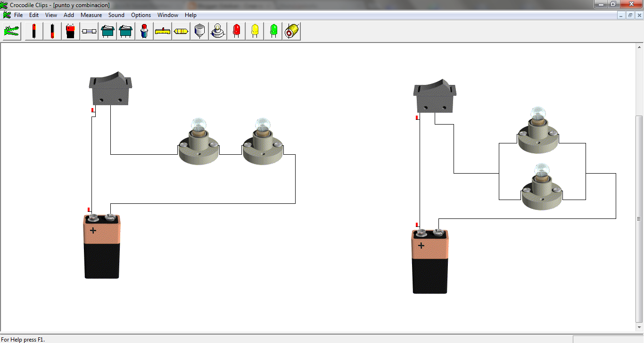Click the first lamp in the series circuit
644x343 pixels.
click(198, 142)
